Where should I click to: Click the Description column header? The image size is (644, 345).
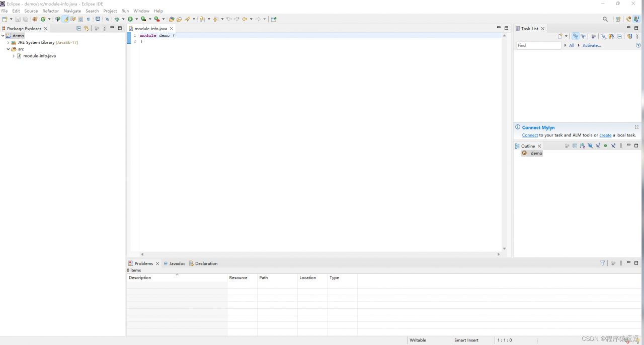(x=177, y=278)
